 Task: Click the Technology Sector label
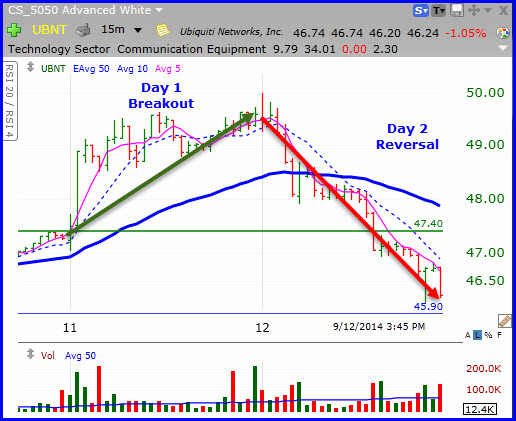tap(59, 49)
